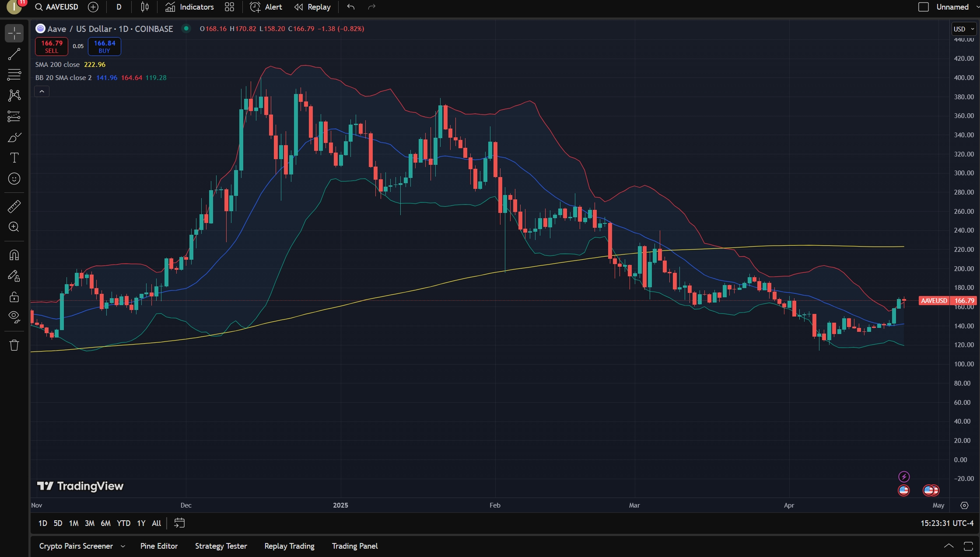The image size is (980, 557).
Task: Select the 3M time range
Action: click(90, 523)
